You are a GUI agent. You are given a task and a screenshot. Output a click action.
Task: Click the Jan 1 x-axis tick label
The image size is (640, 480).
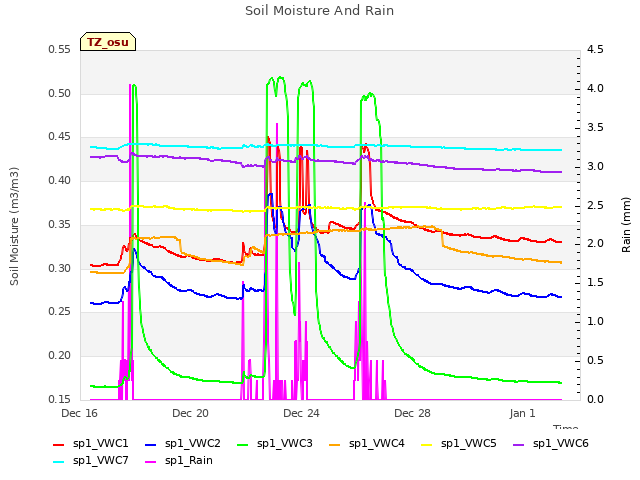(x=522, y=413)
